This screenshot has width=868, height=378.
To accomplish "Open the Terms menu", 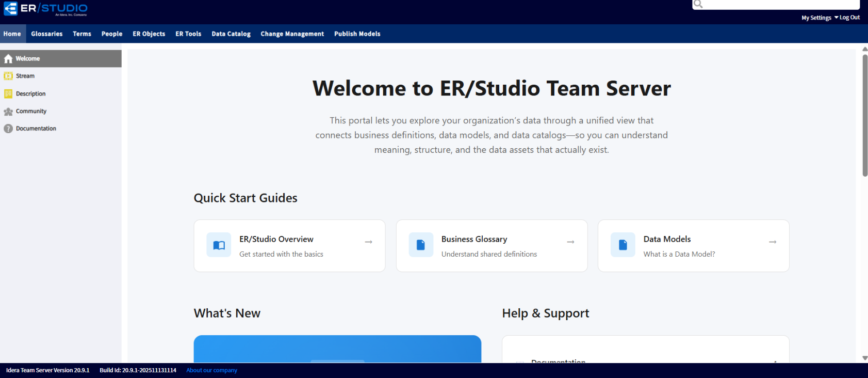I will [82, 34].
